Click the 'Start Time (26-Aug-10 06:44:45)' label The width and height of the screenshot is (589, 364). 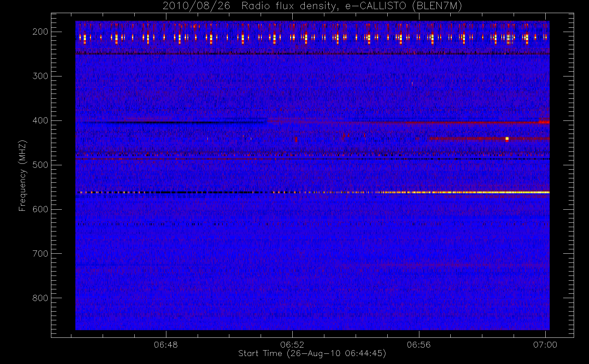pos(312,353)
